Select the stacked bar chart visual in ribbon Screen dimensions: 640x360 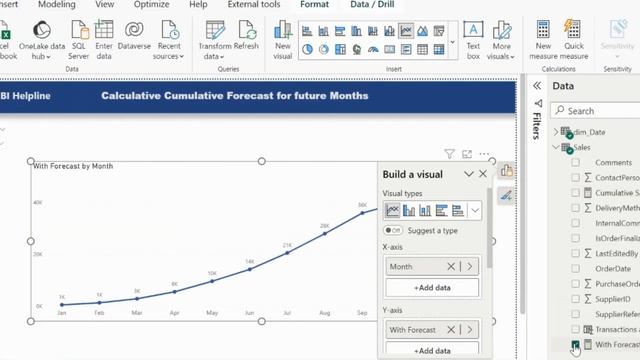click(x=307, y=31)
